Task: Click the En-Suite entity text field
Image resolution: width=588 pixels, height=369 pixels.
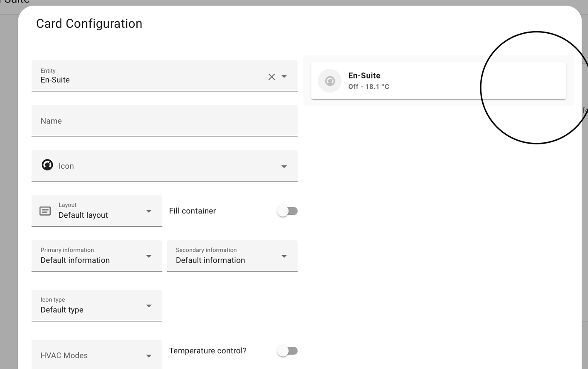Action: point(128,80)
